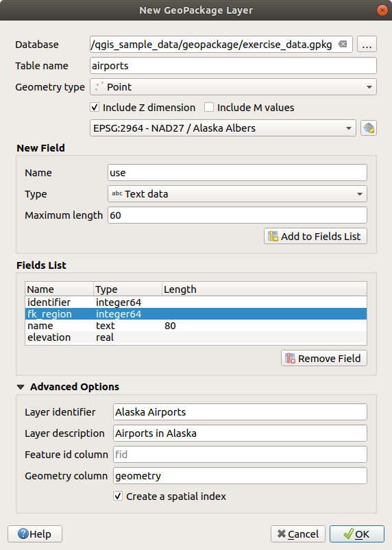Viewport: 392px width, 550px height.
Task: Cancel the dialog with the X button
Action: (298, 534)
